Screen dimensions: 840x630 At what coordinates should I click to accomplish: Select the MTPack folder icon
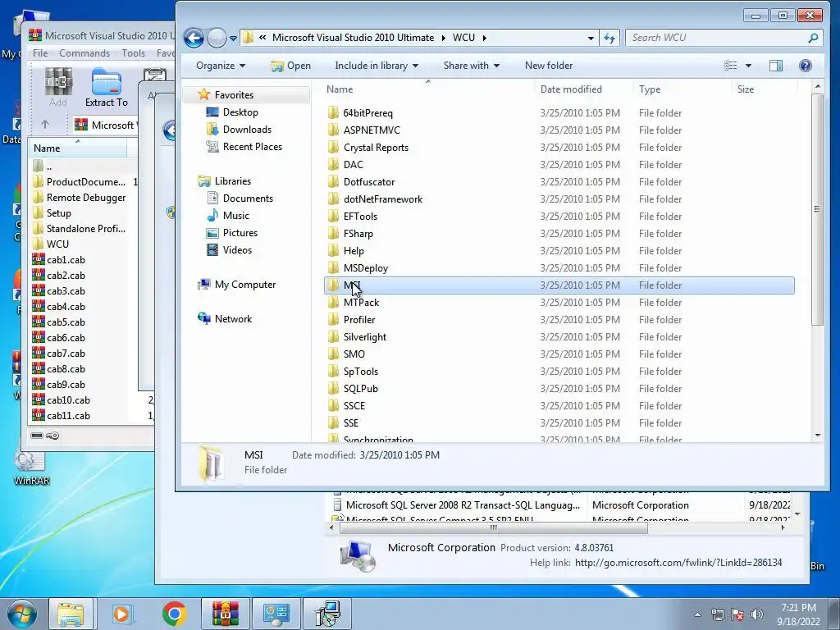click(333, 302)
